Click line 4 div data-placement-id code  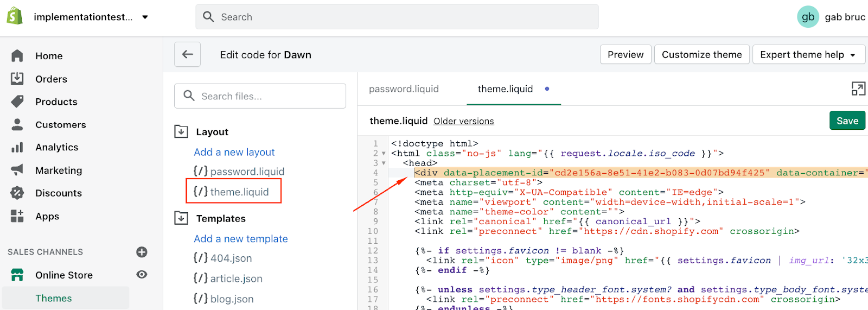[x=640, y=173]
